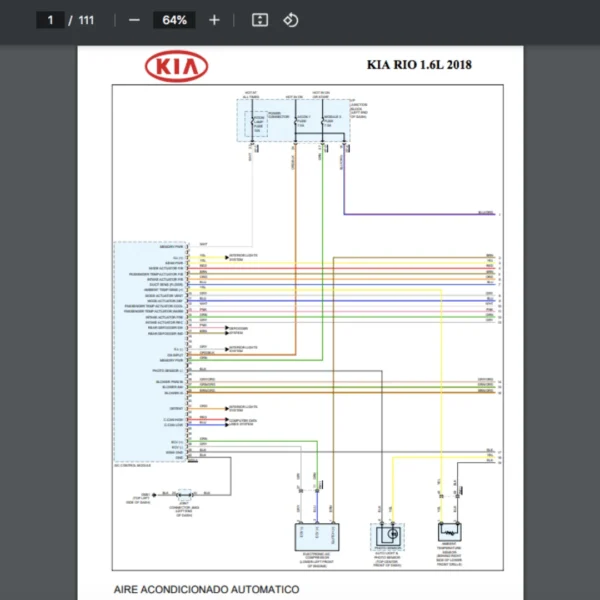The height and width of the screenshot is (600, 600).
Task: Click the zoom out minus button
Action: click(x=134, y=20)
